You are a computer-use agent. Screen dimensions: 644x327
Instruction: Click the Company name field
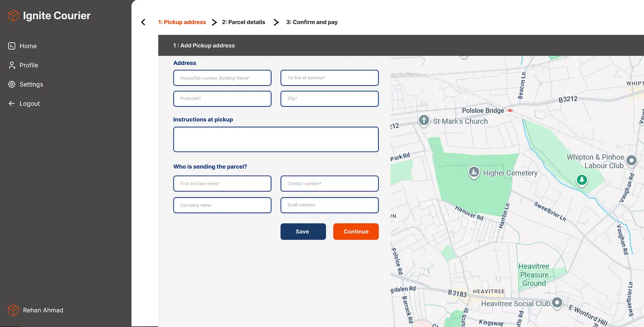[222, 205]
